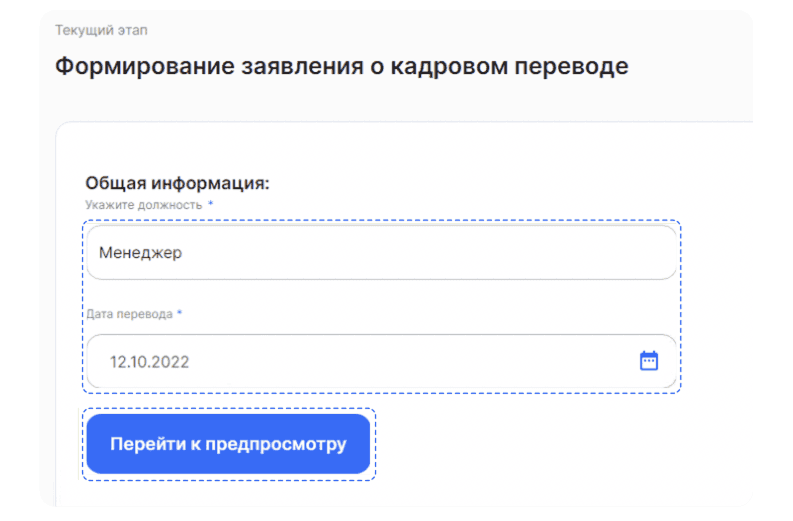The width and height of the screenshot is (793, 521).
Task: Click the 'Формирование заявления о кадровом переводе' title
Action: click(342, 66)
